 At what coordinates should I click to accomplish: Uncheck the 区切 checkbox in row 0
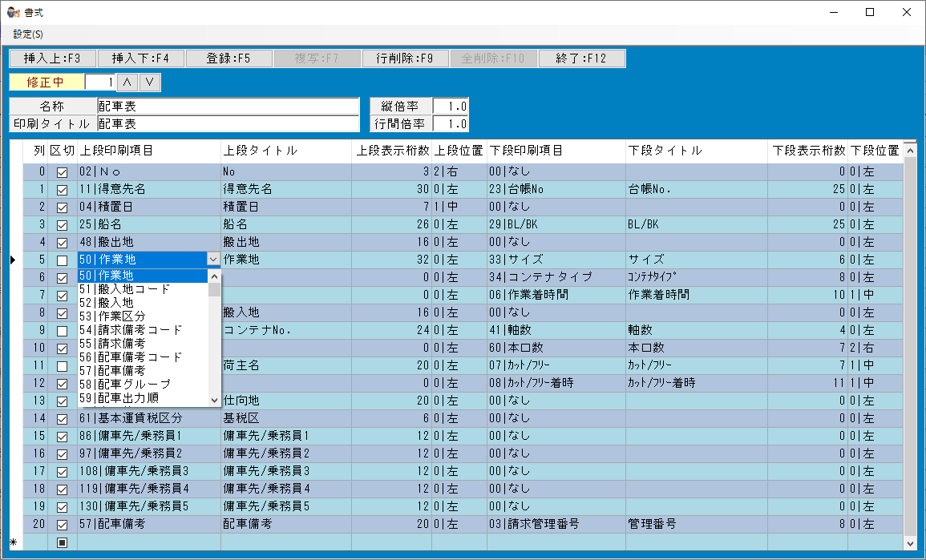point(62,171)
